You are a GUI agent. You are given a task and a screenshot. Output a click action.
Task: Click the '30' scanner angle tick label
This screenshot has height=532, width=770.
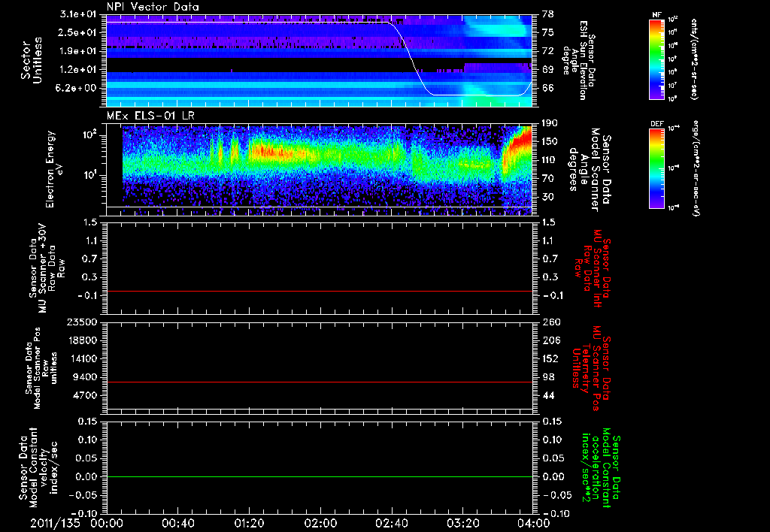pos(547,198)
